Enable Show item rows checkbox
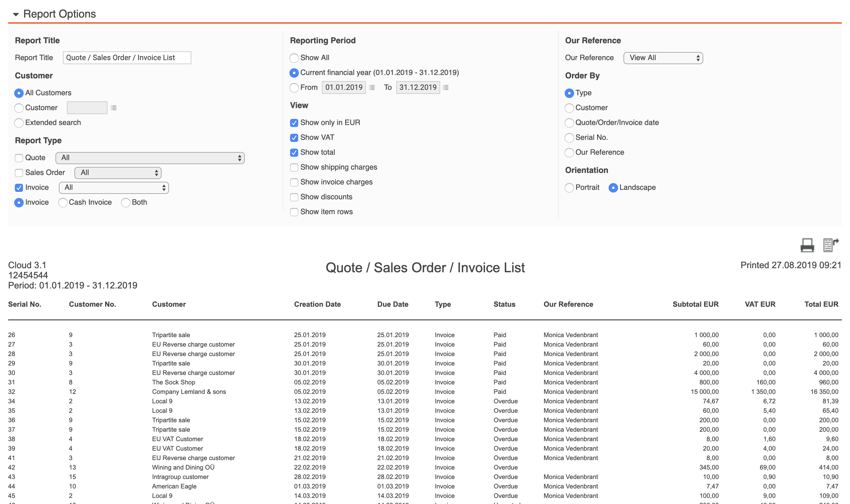Image resolution: width=850 pixels, height=504 pixels. pos(294,212)
